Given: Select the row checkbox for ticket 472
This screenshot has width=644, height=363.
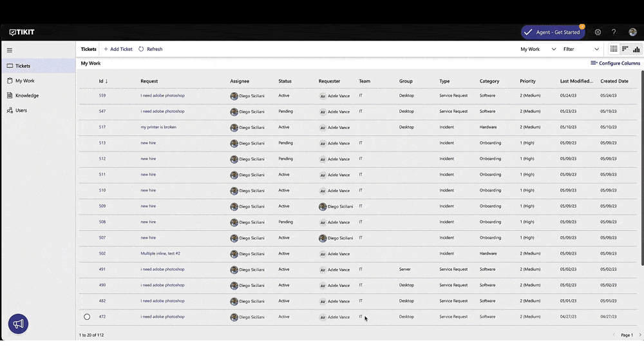Looking at the screenshot, I should point(87,317).
